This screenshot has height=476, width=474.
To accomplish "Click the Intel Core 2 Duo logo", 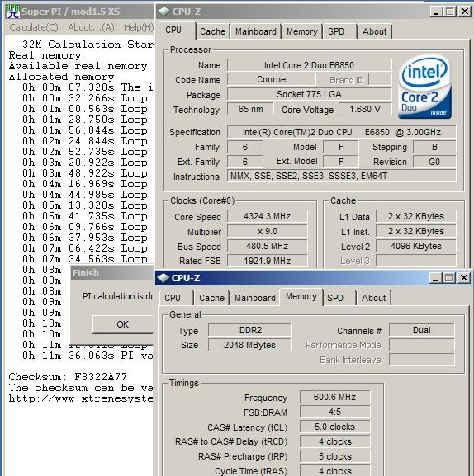I will (424, 87).
